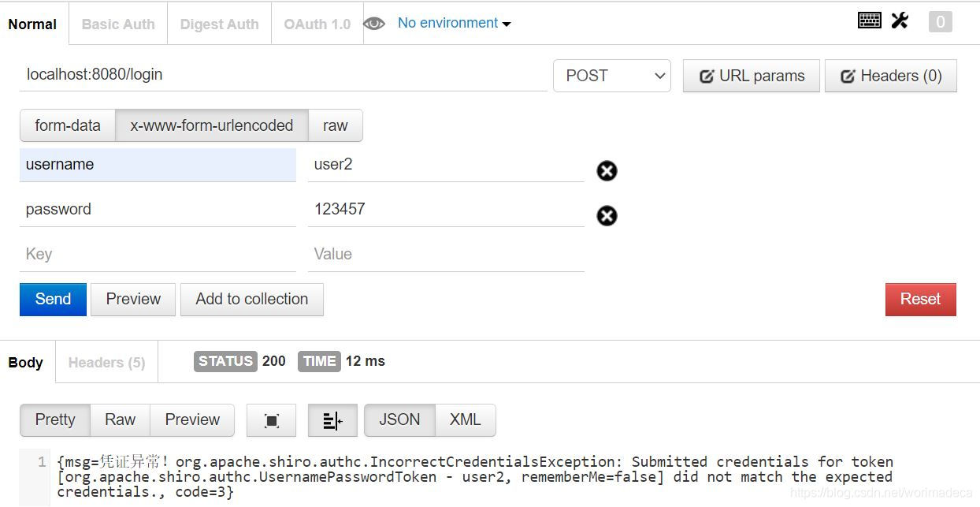Click the notification counter badge

click(940, 21)
